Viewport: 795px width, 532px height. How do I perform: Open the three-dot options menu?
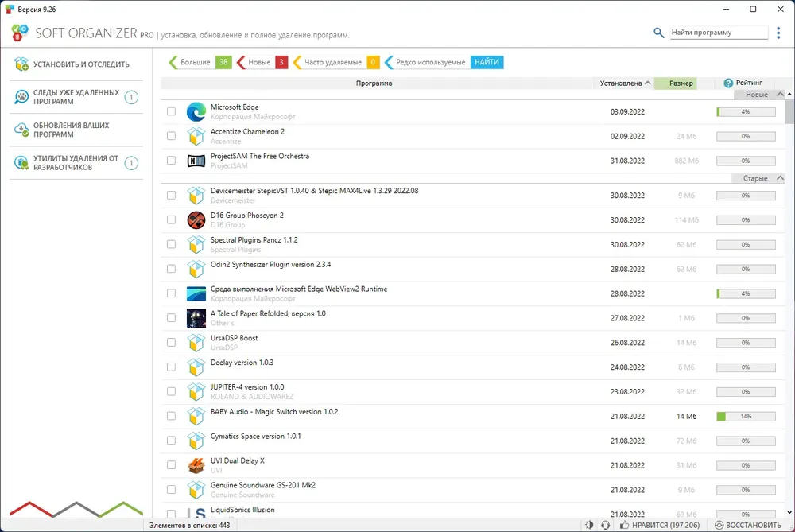pos(778,33)
